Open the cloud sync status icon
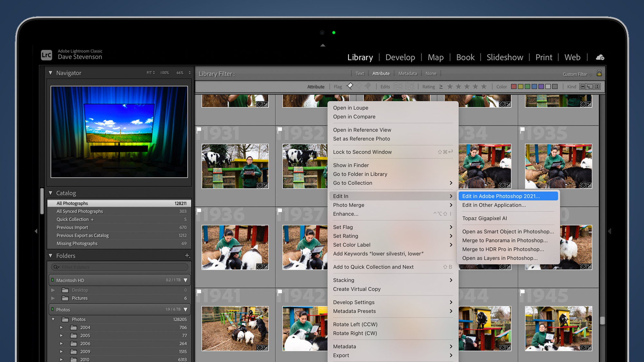Screen dimensions: 644x362 click(600, 57)
